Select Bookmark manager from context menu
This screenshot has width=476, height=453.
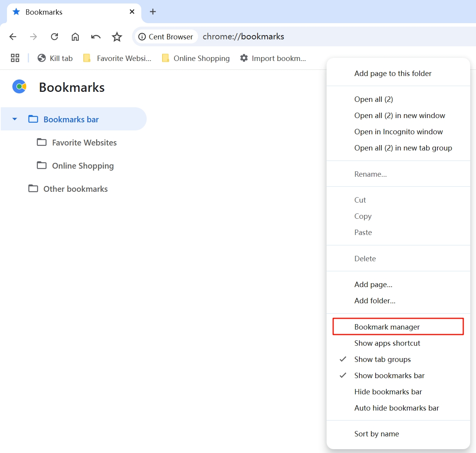pos(387,327)
